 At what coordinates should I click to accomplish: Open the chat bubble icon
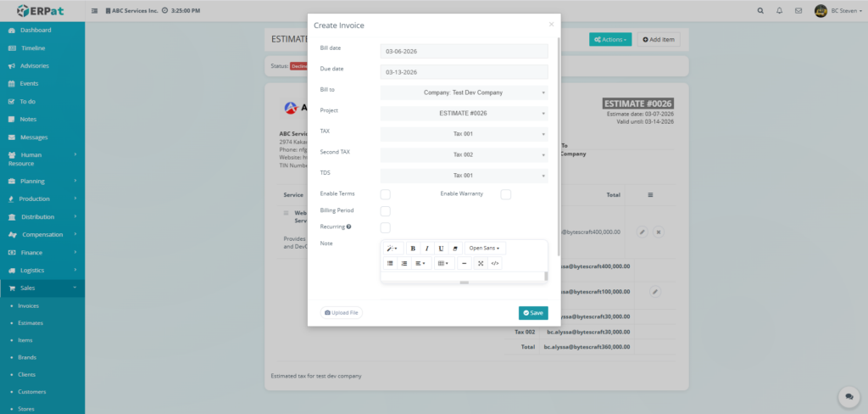pyautogui.click(x=849, y=396)
